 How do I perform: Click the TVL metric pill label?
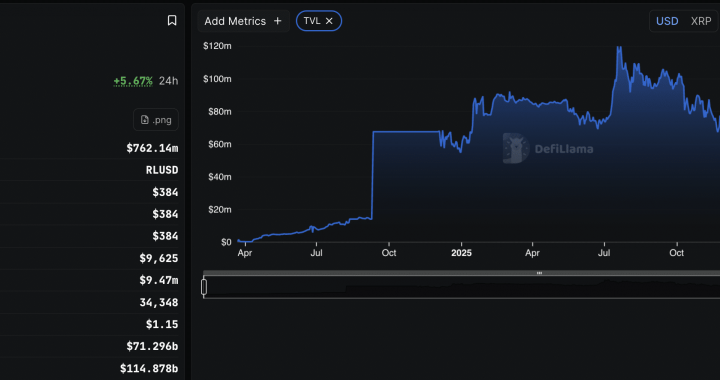(x=312, y=21)
